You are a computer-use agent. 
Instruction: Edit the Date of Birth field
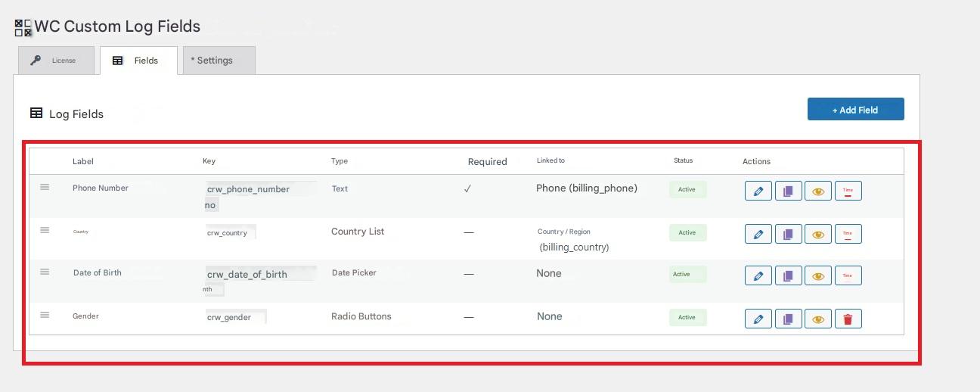pos(758,276)
